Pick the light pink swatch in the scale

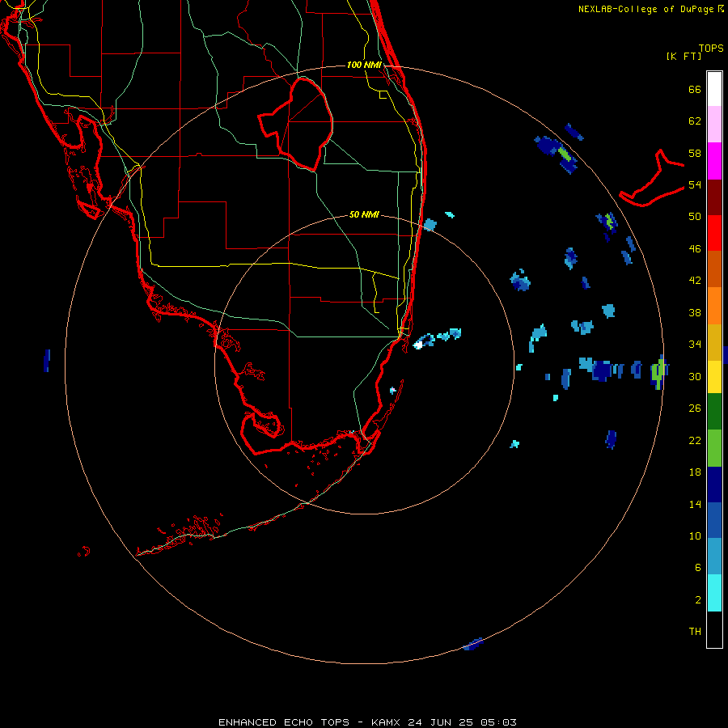[x=714, y=124]
